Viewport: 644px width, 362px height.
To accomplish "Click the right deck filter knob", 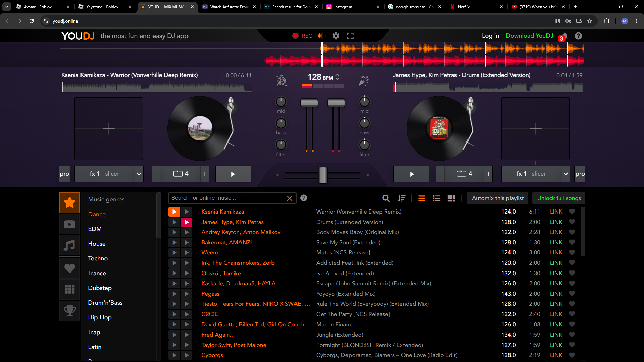I will 364,145.
